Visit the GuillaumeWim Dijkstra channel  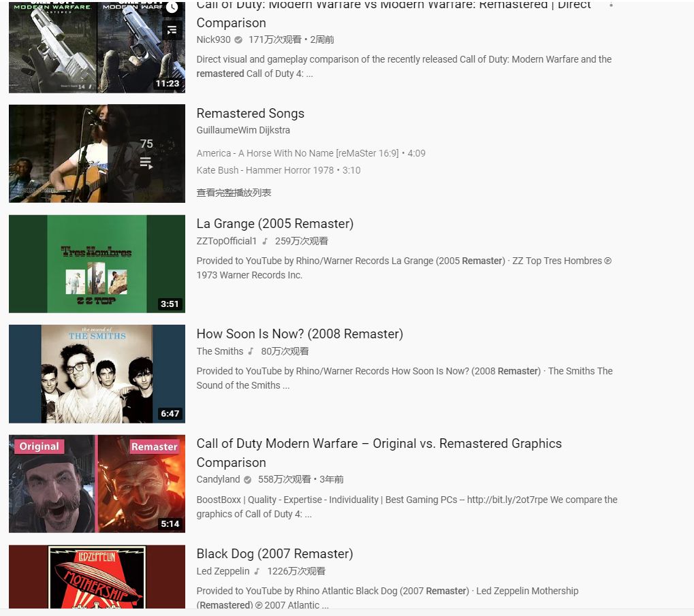point(243,130)
